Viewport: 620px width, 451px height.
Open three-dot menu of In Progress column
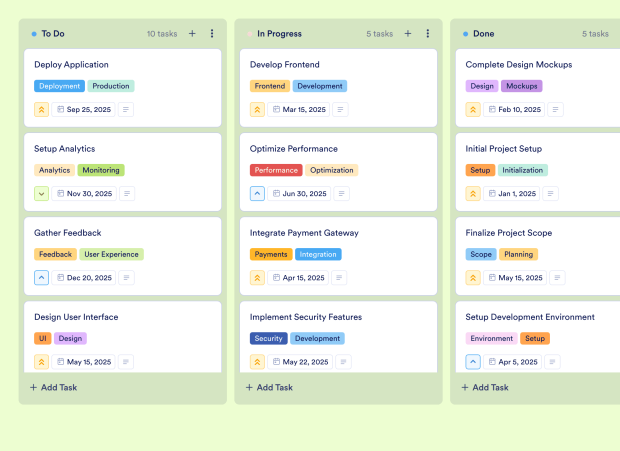click(x=428, y=33)
